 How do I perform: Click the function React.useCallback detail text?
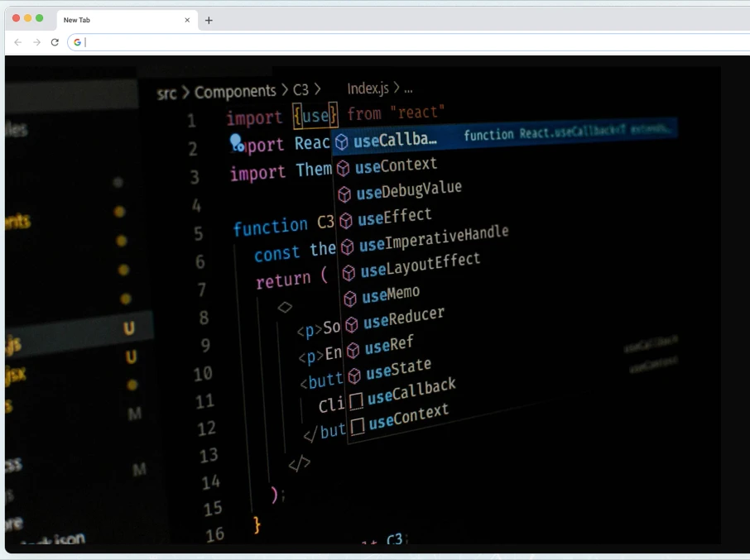pos(567,132)
